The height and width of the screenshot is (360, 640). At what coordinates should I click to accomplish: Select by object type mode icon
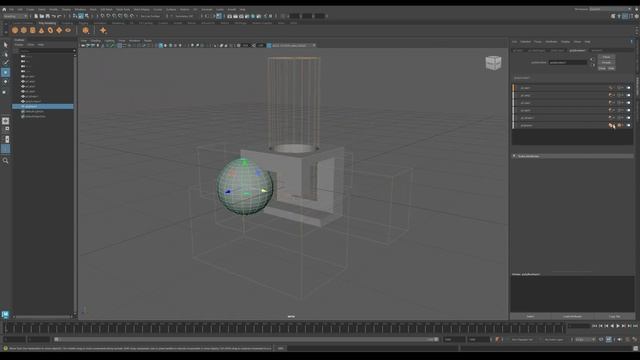coord(81,16)
